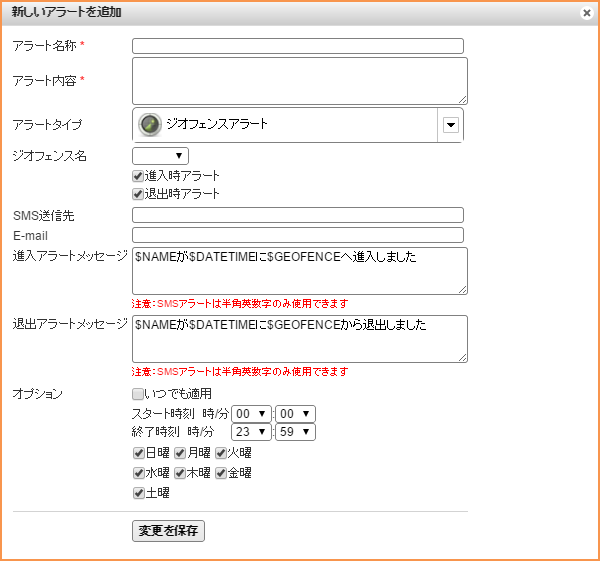
Task: Focus the SMS送信先 input field
Action: pyautogui.click(x=298, y=215)
